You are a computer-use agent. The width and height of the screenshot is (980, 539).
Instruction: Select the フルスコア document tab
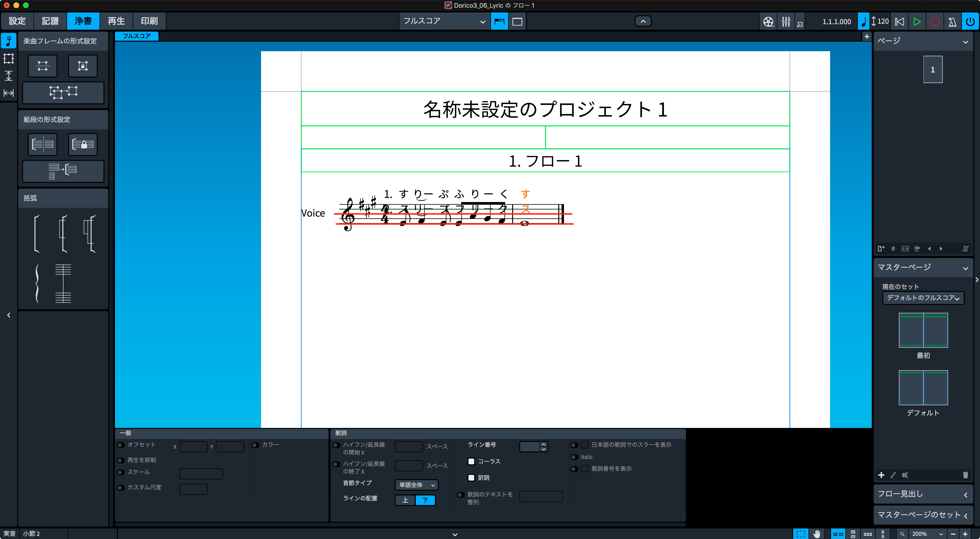point(137,36)
